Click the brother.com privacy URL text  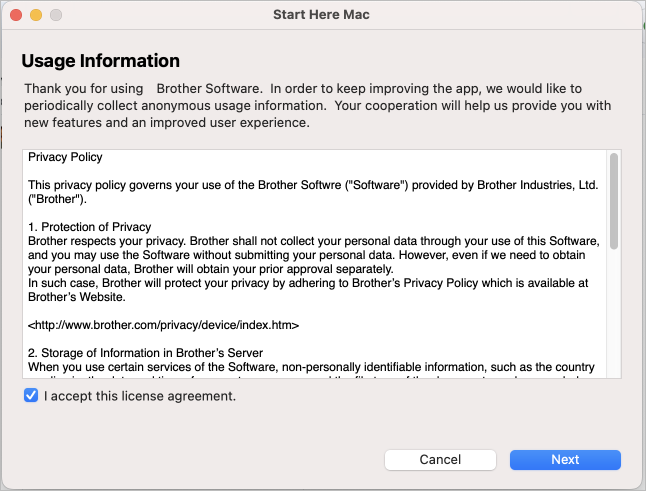[x=164, y=325]
